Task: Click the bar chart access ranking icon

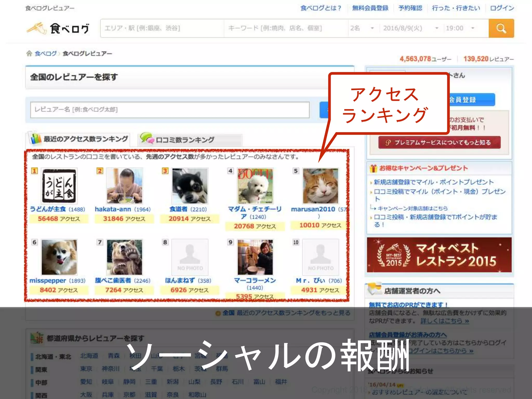Action: pos(36,139)
